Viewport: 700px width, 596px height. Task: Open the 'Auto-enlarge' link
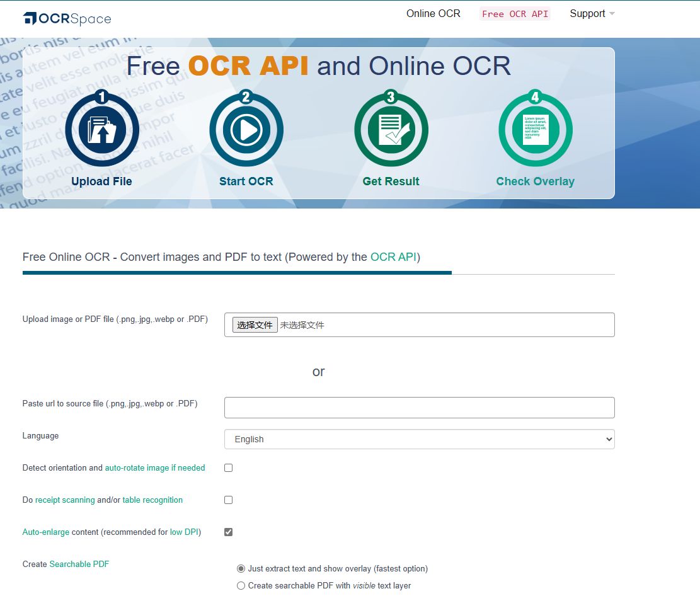45,532
